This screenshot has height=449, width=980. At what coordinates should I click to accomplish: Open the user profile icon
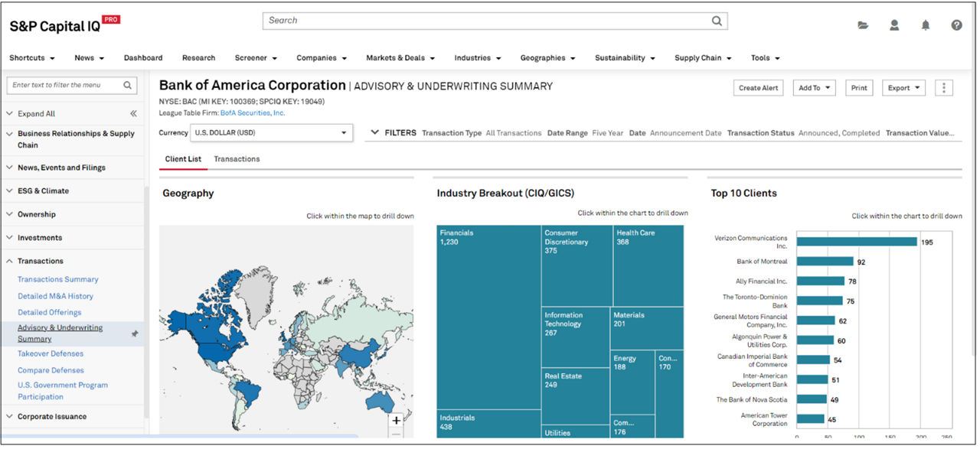tap(894, 25)
